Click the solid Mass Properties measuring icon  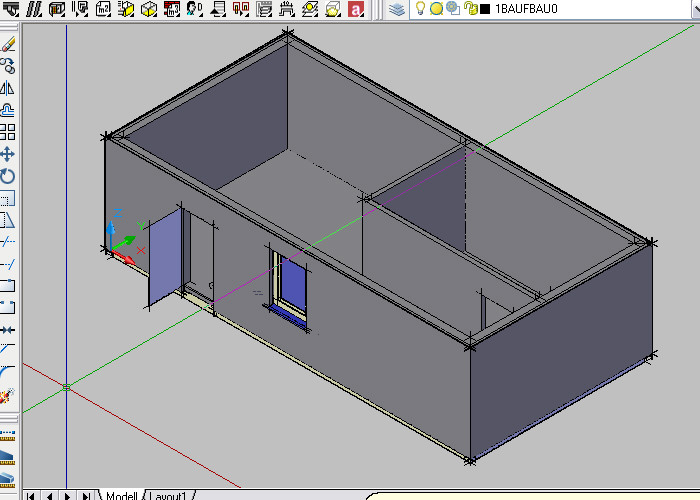coord(8,479)
